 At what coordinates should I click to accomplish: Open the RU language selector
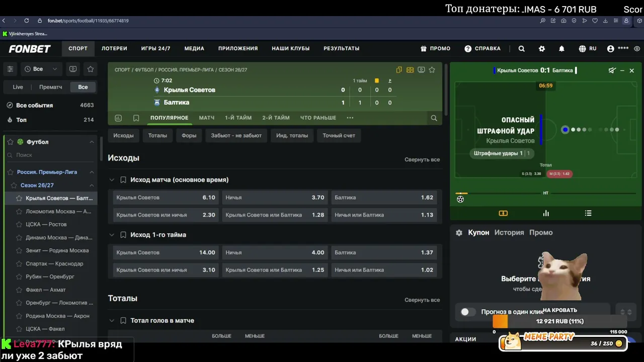tap(588, 49)
